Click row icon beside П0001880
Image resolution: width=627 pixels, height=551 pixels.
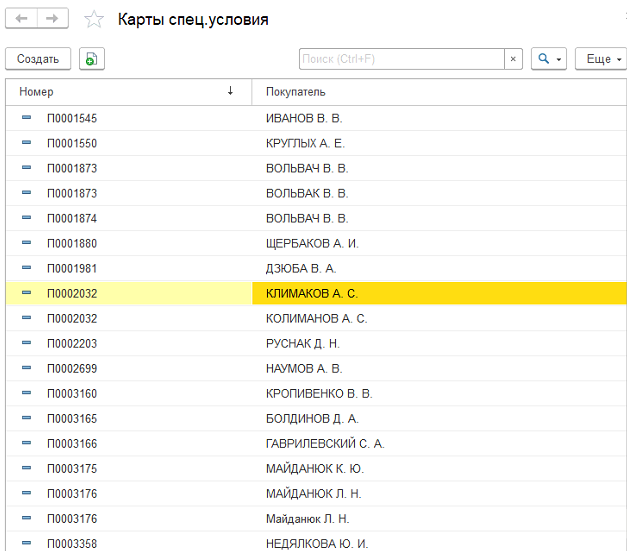(x=26, y=243)
